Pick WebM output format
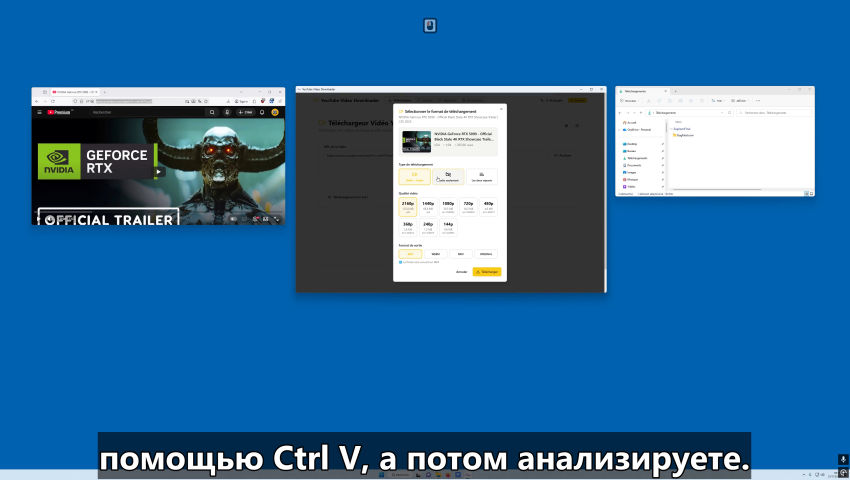This screenshot has height=480, width=850. [x=436, y=254]
